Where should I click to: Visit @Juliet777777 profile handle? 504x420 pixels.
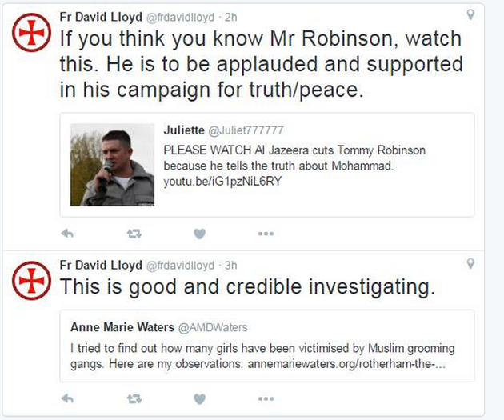point(246,130)
